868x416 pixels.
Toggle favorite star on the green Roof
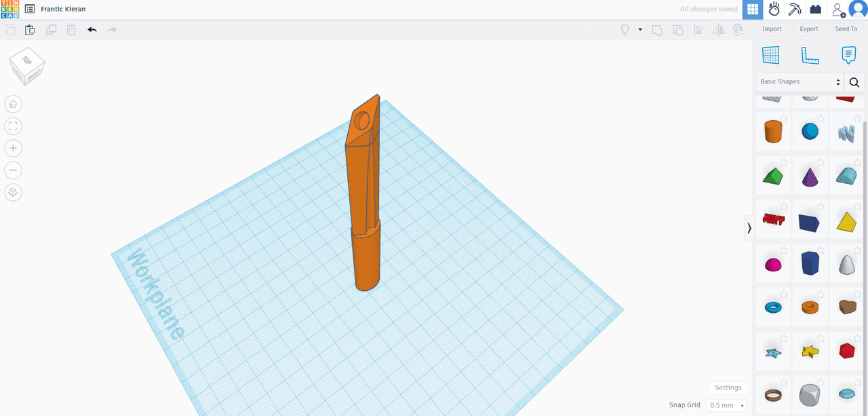point(784,162)
